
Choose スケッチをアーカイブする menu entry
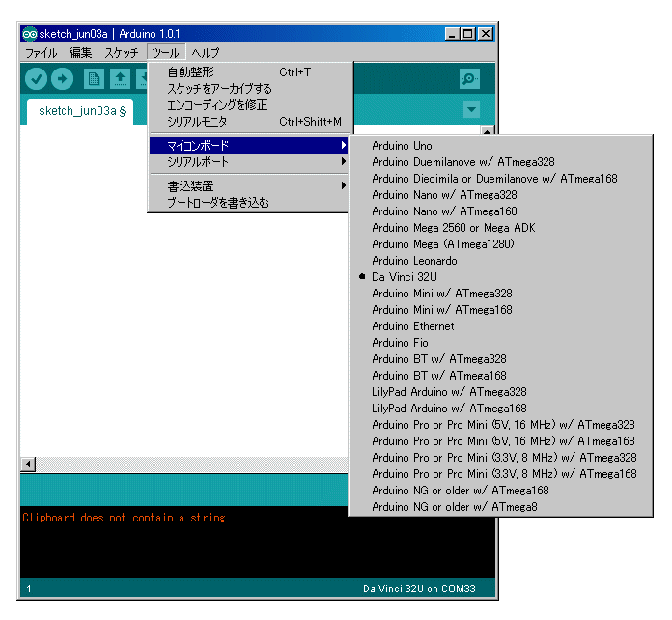click(x=248, y=88)
